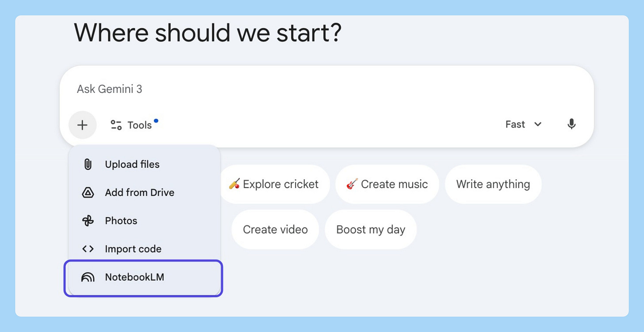Click the Explore cricket suggestion chip
Viewport: 644px width, 332px height.
pyautogui.click(x=274, y=184)
